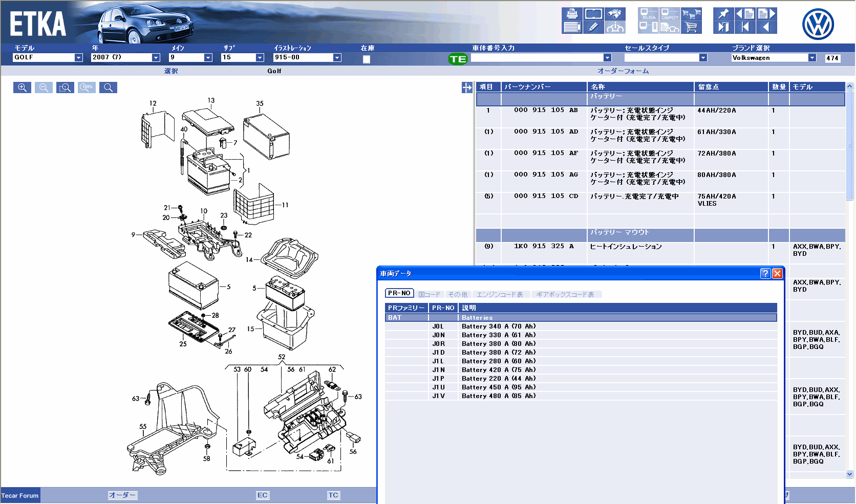The width and height of the screenshot is (856, 504).
Task: Switch to the ギアボックスコード表 tab
Action: click(565, 294)
